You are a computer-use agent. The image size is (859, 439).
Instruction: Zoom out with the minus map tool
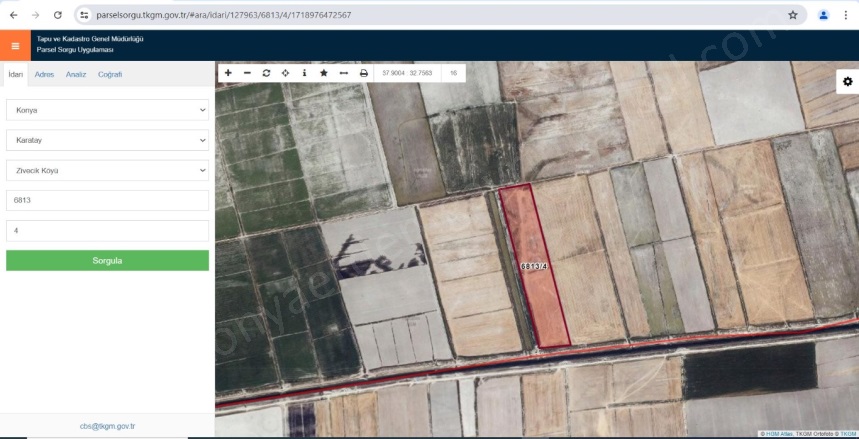pyautogui.click(x=247, y=73)
